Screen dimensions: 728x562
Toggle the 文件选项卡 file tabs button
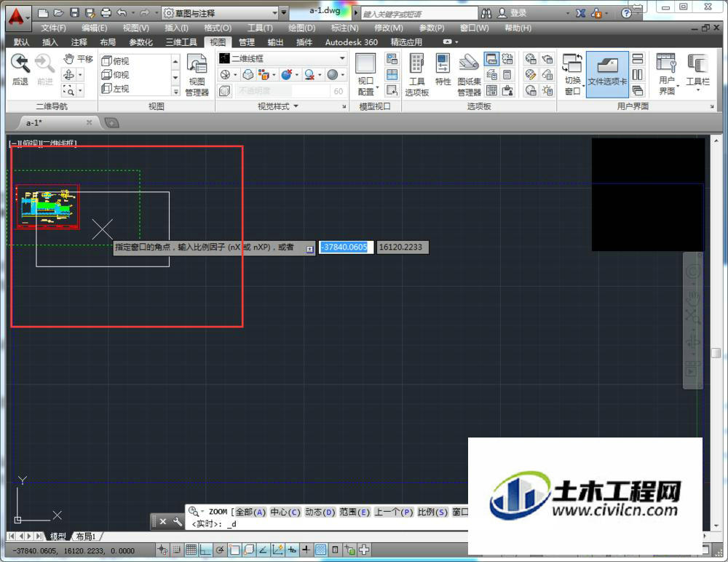tap(607, 74)
